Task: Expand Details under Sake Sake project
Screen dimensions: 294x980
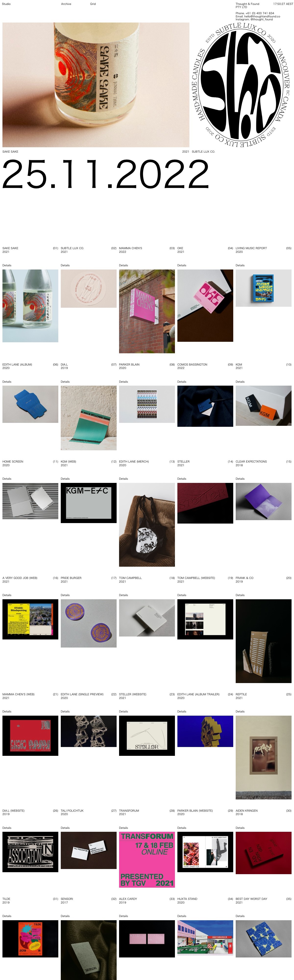Action: pyautogui.click(x=7, y=265)
